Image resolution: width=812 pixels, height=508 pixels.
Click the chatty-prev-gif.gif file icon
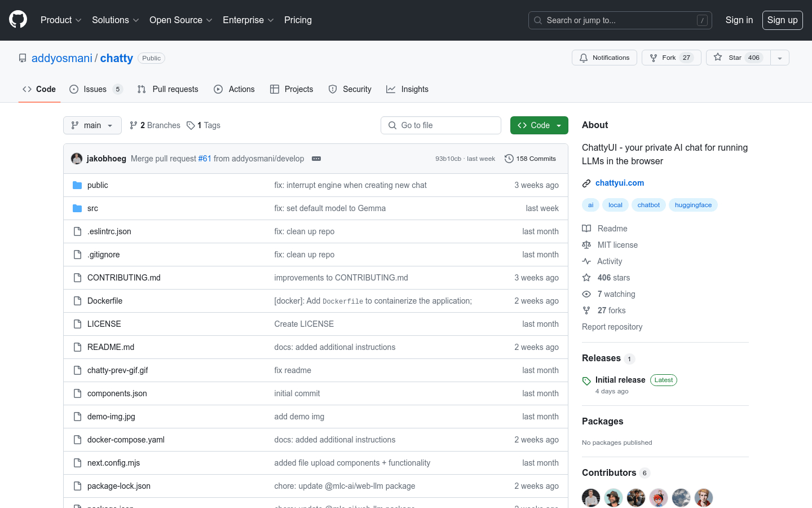coord(77,370)
